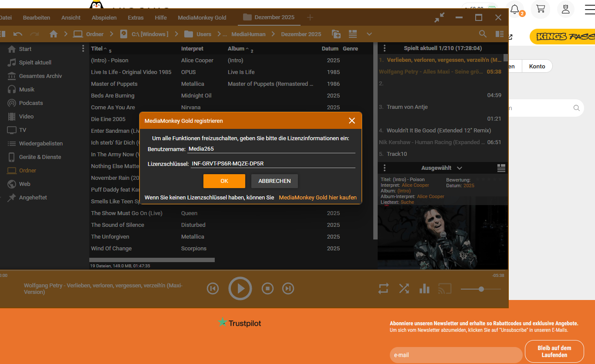
Task: Adjust the volume slider
Action: pyautogui.click(x=481, y=289)
